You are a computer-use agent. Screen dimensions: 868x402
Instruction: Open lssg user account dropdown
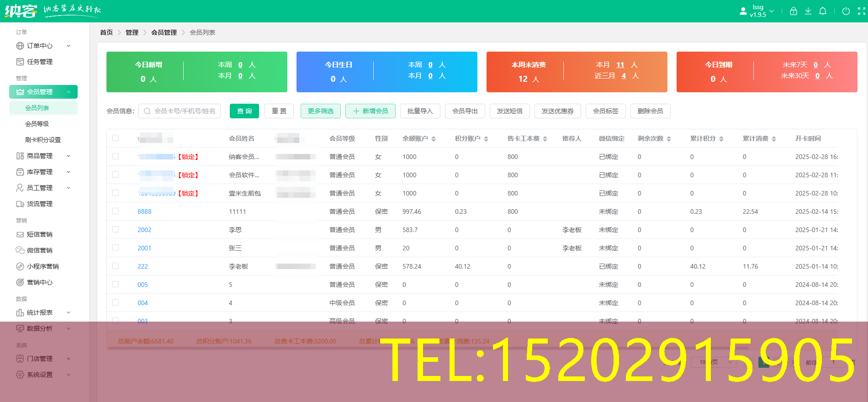757,11
